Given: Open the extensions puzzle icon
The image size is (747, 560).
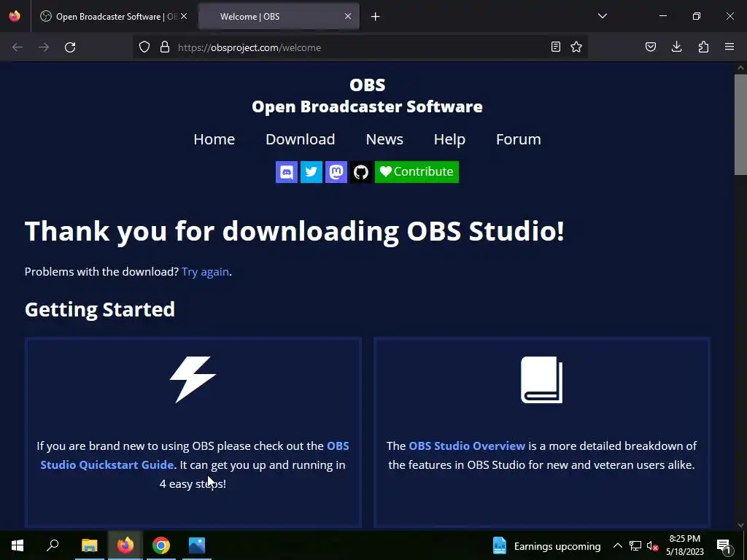Looking at the screenshot, I should [x=703, y=47].
